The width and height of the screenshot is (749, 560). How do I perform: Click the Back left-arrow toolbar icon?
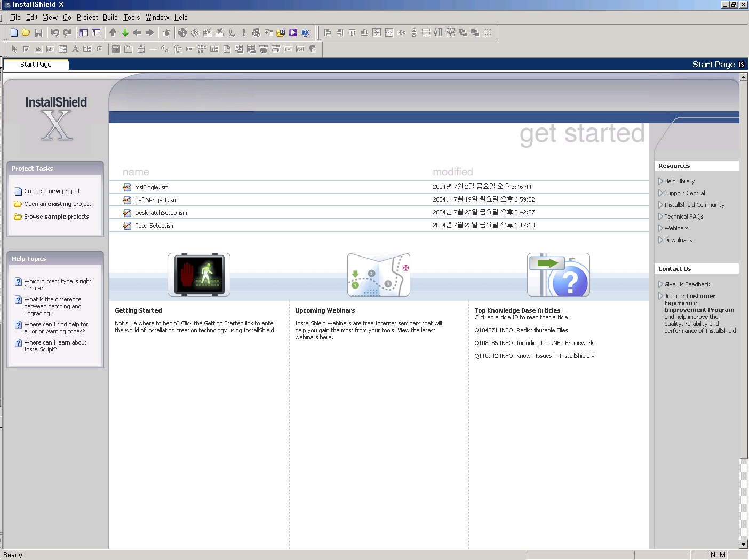click(x=137, y=33)
